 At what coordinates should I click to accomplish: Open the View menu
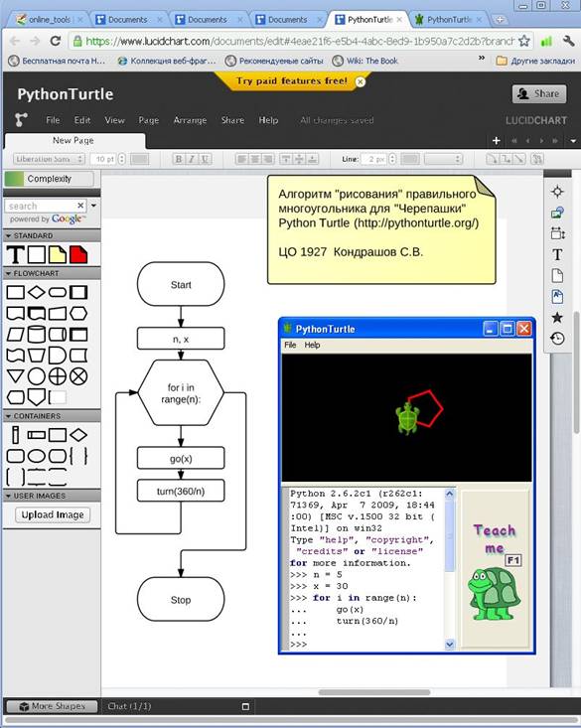click(115, 120)
